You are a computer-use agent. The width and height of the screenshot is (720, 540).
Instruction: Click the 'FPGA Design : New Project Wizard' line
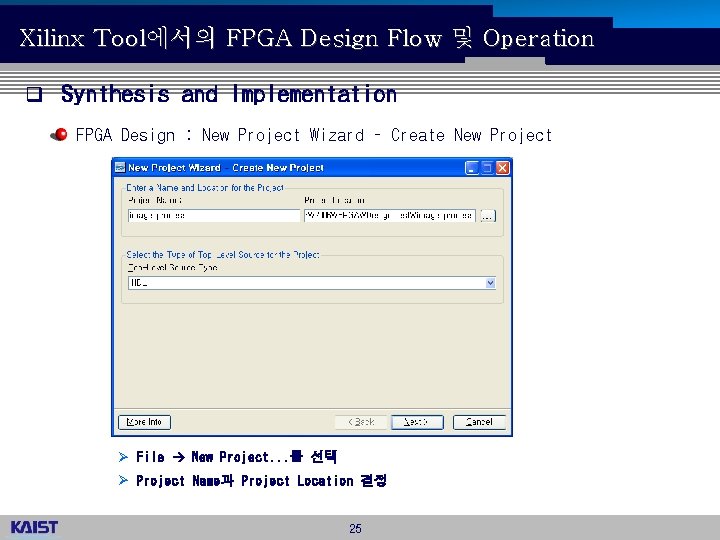(x=314, y=135)
